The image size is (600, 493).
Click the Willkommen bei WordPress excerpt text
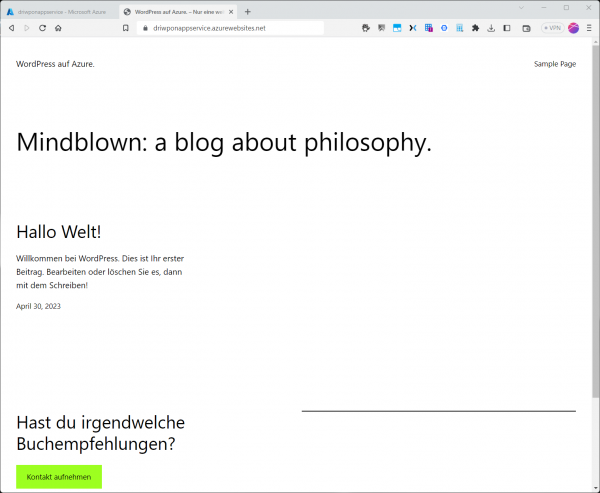pos(100,272)
